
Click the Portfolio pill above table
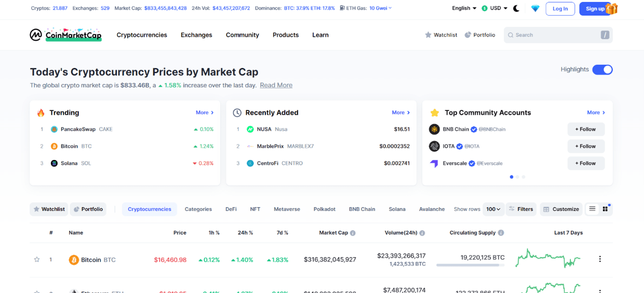(88, 209)
